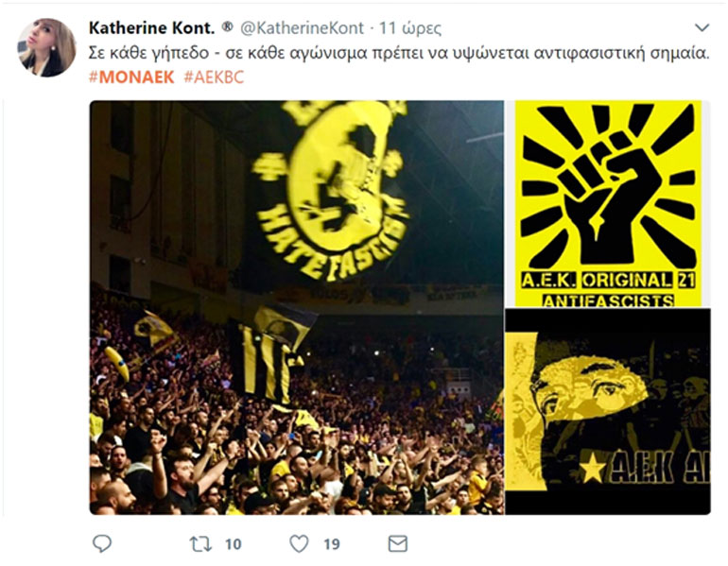The width and height of the screenshot is (728, 566).
Task: Click display name Katherine Kont.
Action: click(x=152, y=27)
